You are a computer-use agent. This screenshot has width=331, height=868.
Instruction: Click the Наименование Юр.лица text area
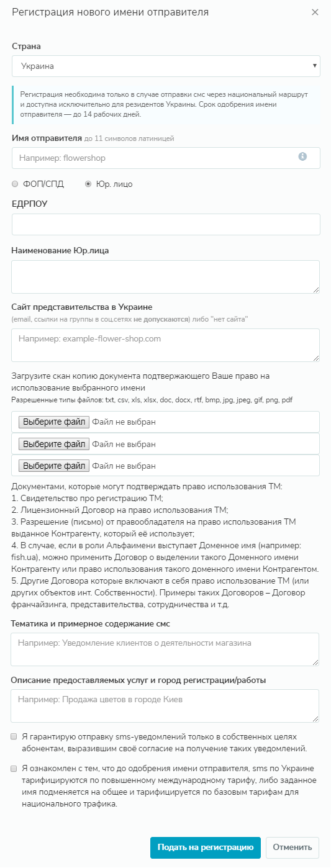pos(165,276)
